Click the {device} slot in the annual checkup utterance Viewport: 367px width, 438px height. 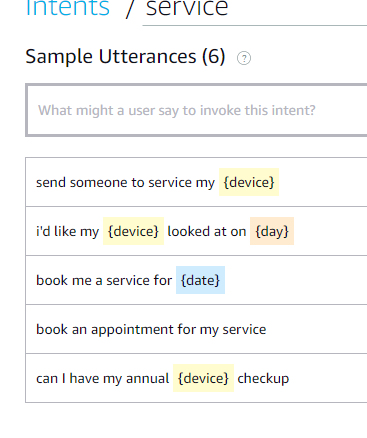203,378
